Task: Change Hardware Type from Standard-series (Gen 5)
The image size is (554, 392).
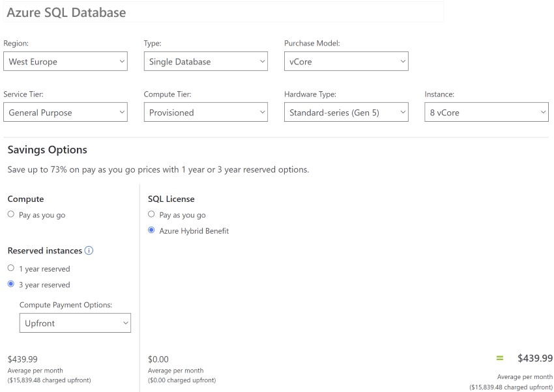Action: pyautogui.click(x=346, y=113)
